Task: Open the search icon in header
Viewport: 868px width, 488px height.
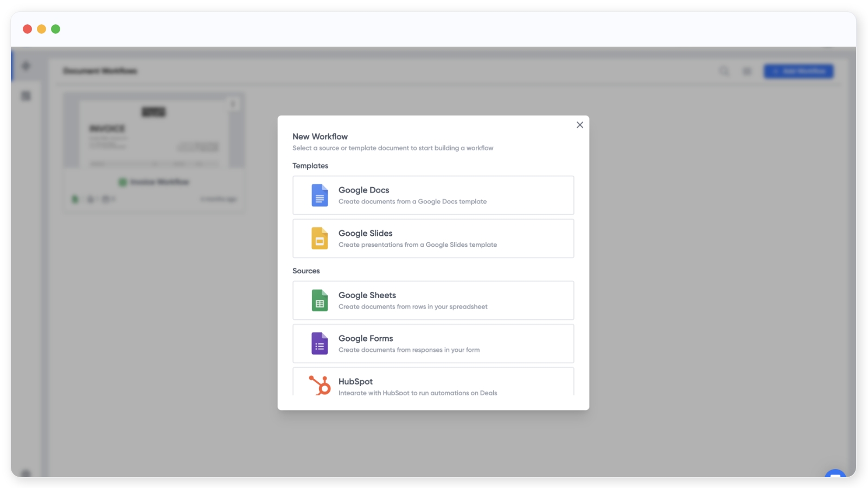Action: tap(724, 71)
